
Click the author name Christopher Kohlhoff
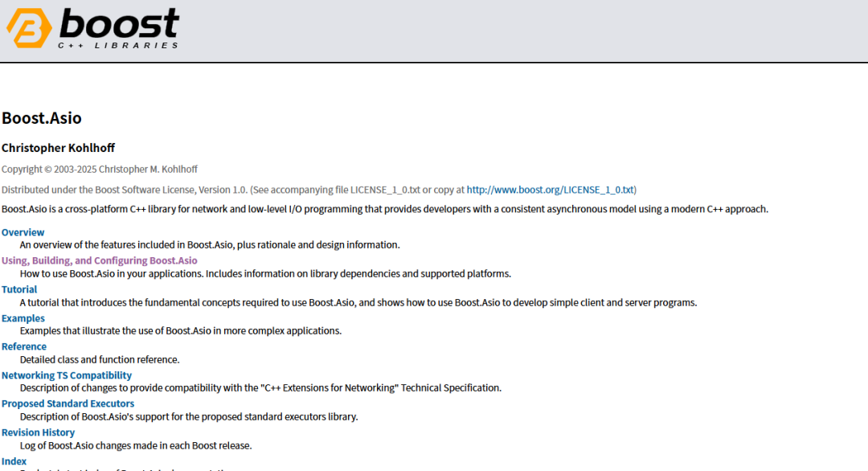(x=58, y=148)
